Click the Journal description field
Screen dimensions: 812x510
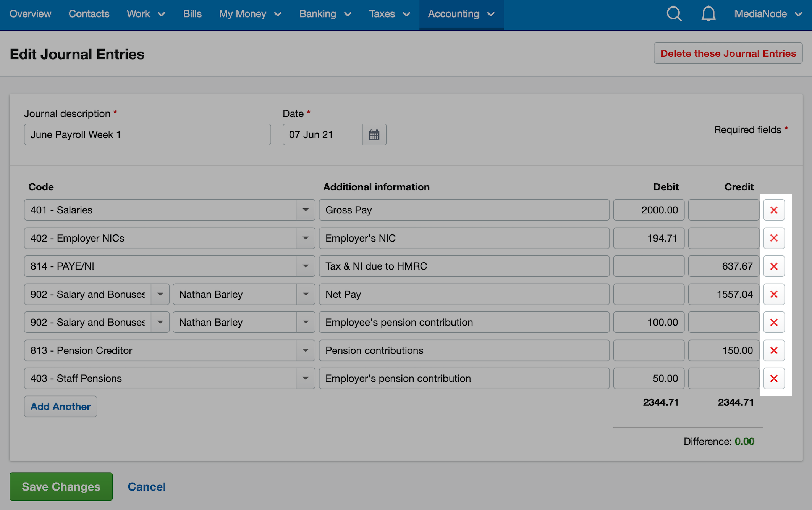tap(147, 135)
